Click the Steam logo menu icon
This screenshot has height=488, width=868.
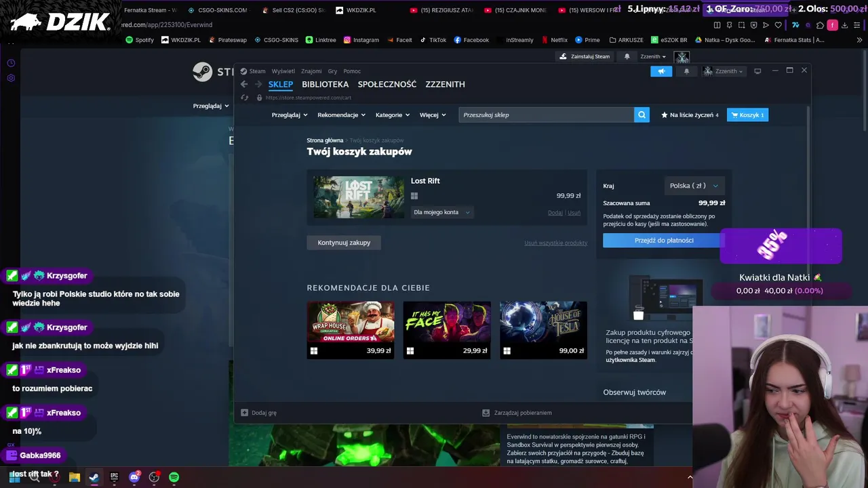243,71
